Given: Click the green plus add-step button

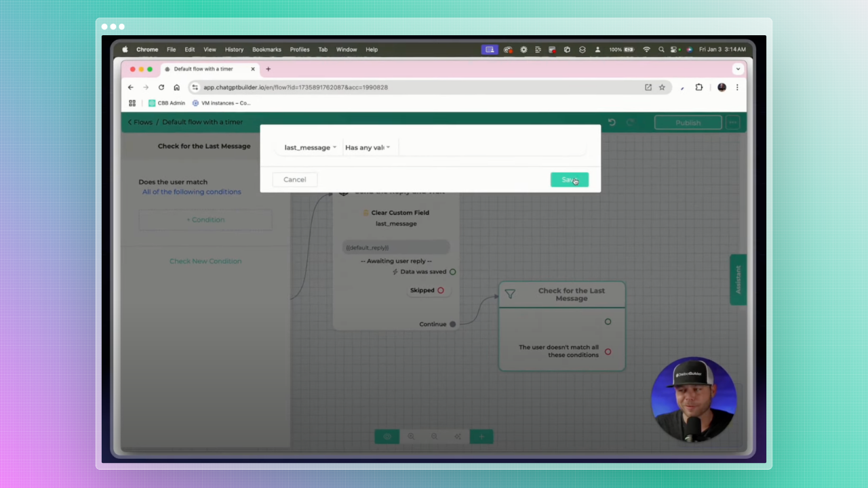Looking at the screenshot, I should point(481,436).
